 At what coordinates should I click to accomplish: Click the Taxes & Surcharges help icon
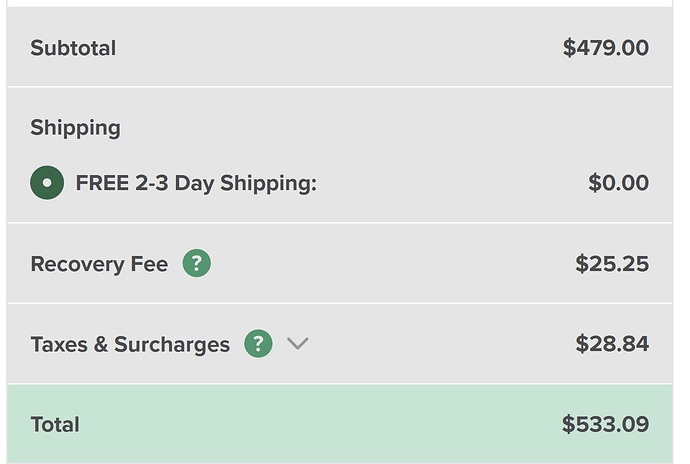click(x=258, y=344)
